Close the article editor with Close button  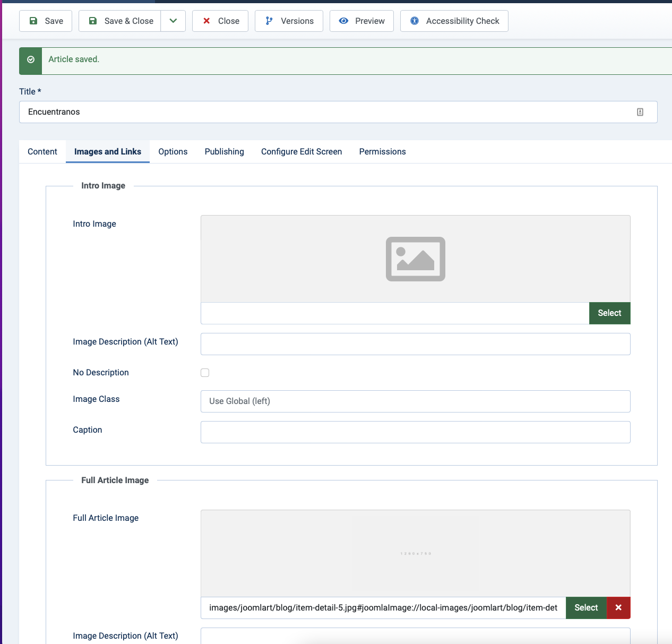point(220,21)
